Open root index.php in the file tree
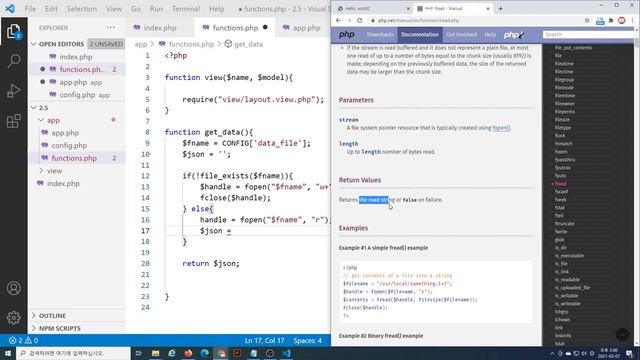The image size is (640, 360). click(63, 183)
